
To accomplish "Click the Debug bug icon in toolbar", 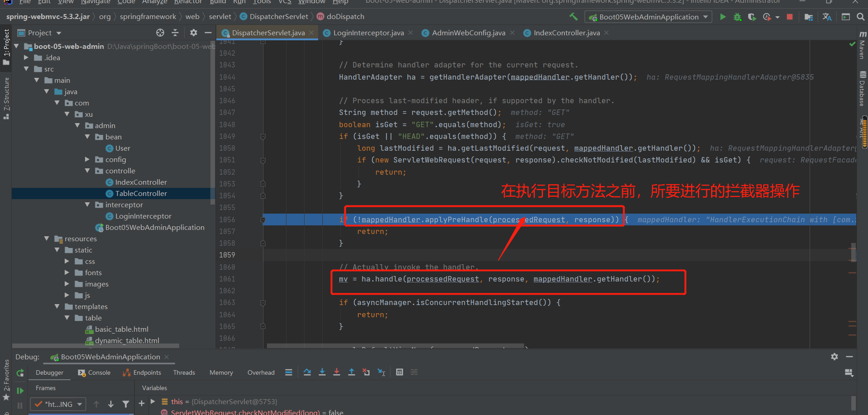I will 737,17.
